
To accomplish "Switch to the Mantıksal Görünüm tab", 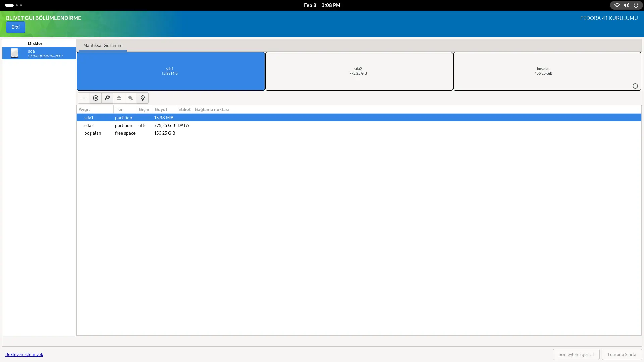I will tap(103, 45).
